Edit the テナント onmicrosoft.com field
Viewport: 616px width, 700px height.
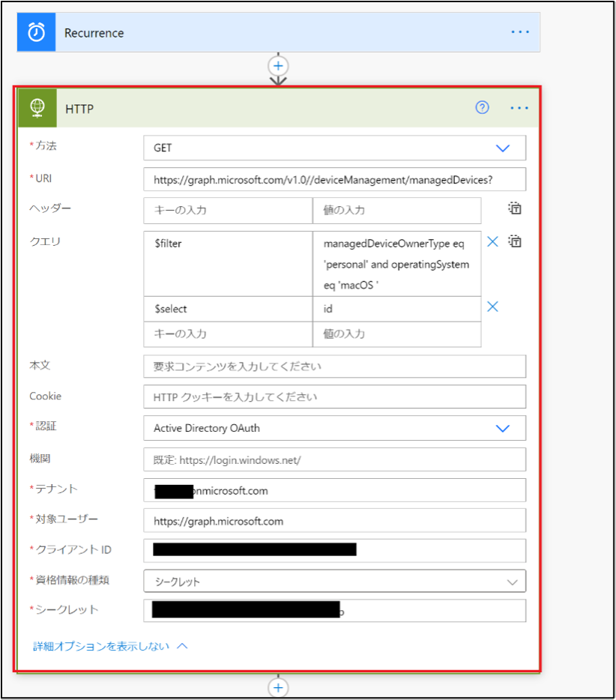point(335,490)
